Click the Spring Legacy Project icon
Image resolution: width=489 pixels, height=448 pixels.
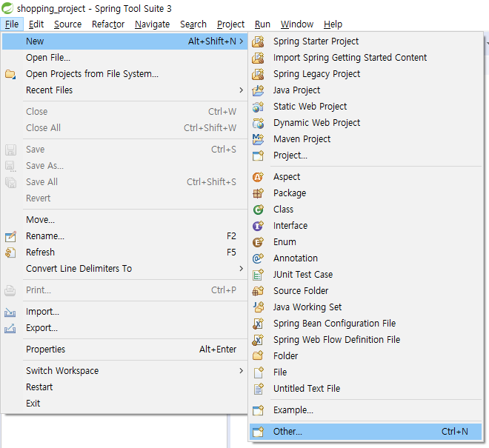(258, 74)
